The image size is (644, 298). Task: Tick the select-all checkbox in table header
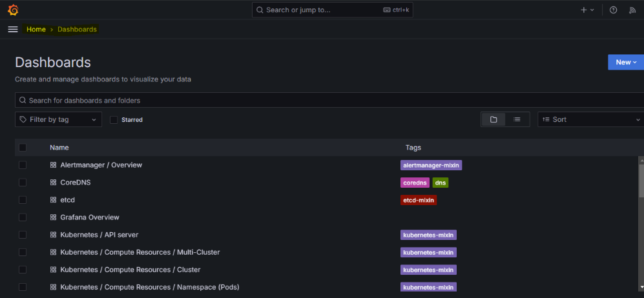[23, 148]
